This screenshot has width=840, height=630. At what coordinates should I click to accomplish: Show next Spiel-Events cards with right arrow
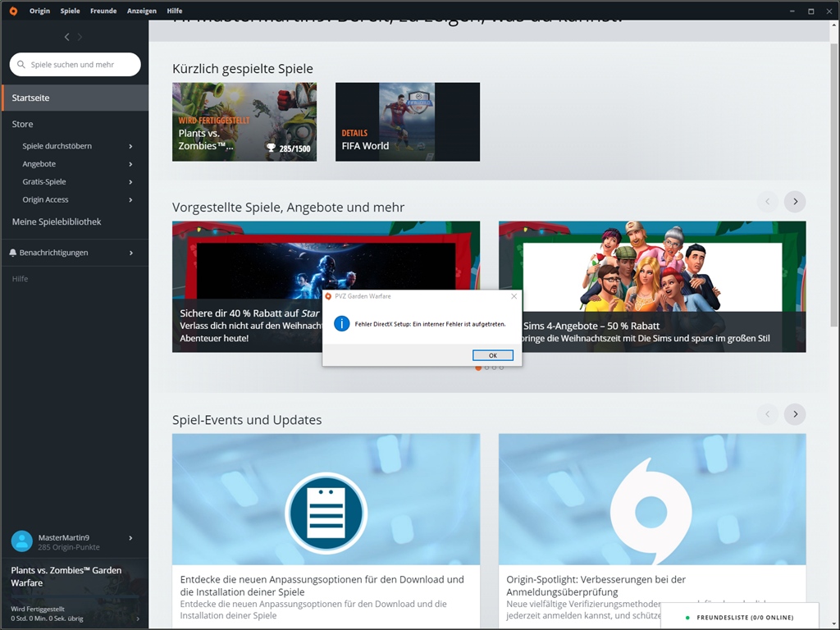click(795, 414)
